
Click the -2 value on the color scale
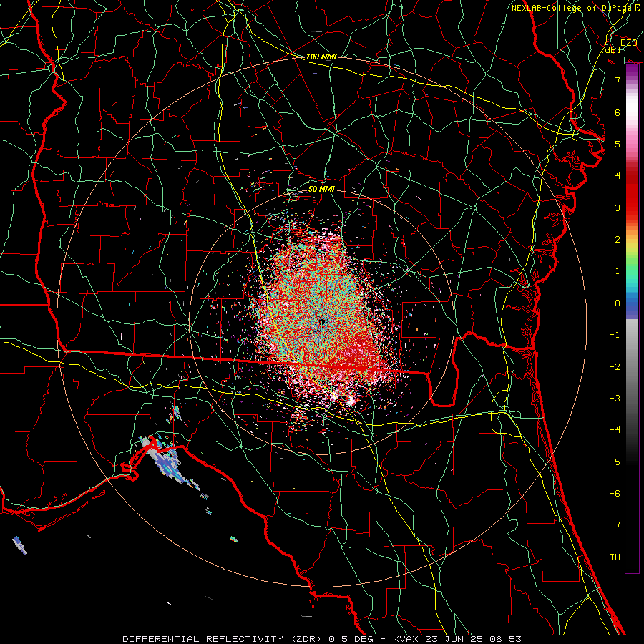[615, 366]
